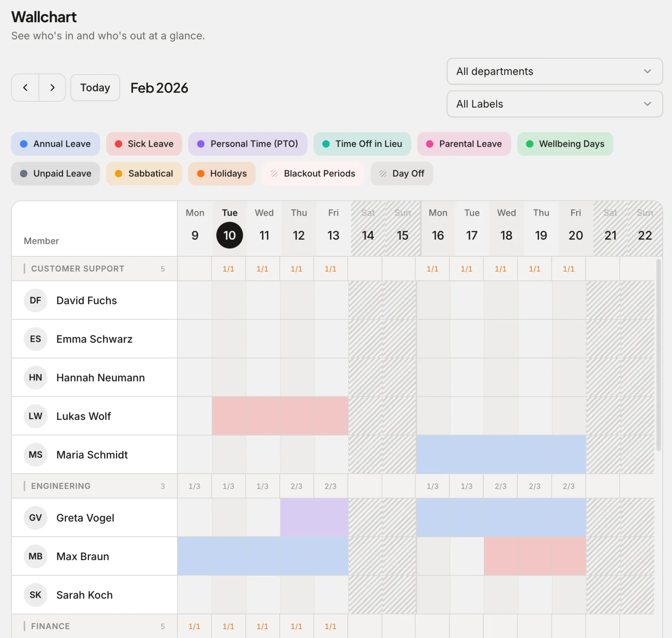
Task: Click the Sarah Koch member name
Action: (84, 595)
